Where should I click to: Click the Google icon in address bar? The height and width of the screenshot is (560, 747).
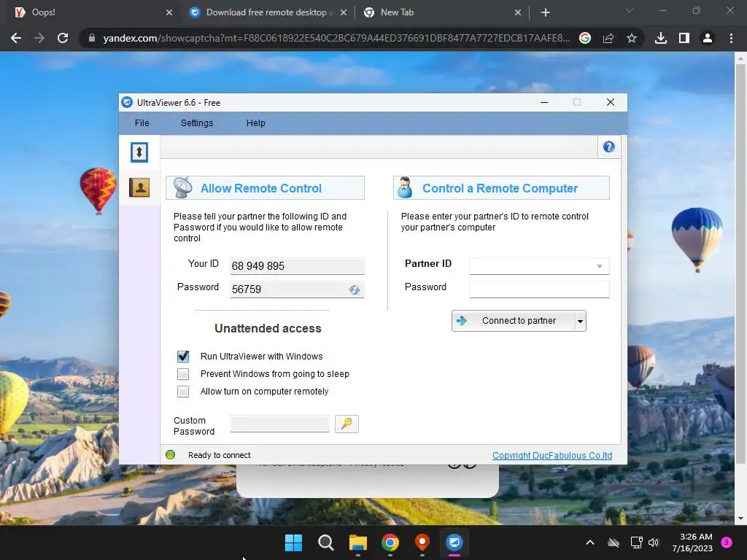tap(585, 38)
